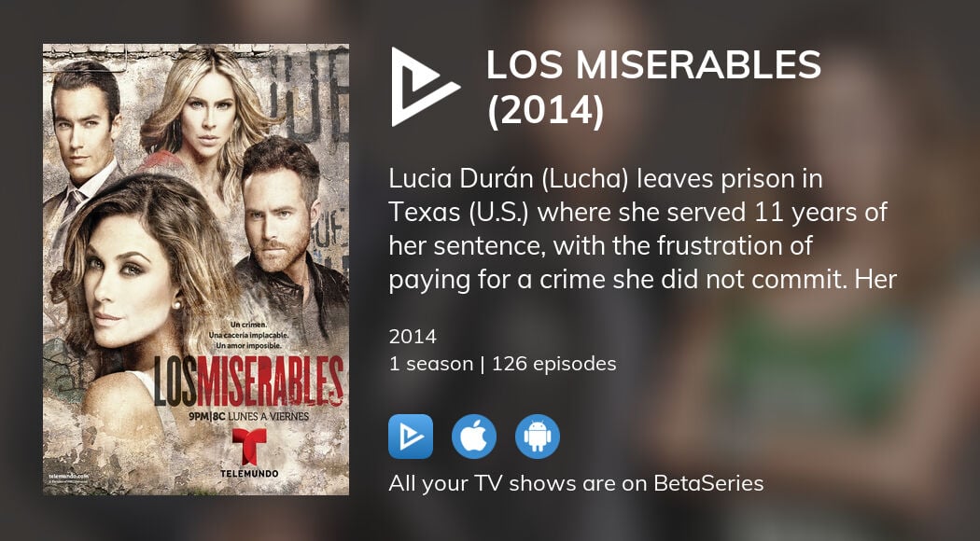Click 'All your TV shows are on BetaSeries'
The width and height of the screenshot is (980, 541).
click(576, 483)
